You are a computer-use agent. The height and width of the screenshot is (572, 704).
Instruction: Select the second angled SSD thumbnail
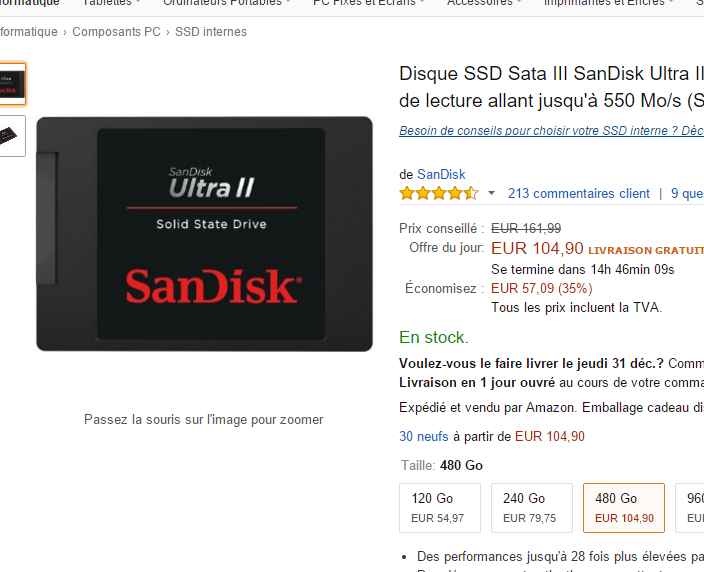(x=12, y=136)
